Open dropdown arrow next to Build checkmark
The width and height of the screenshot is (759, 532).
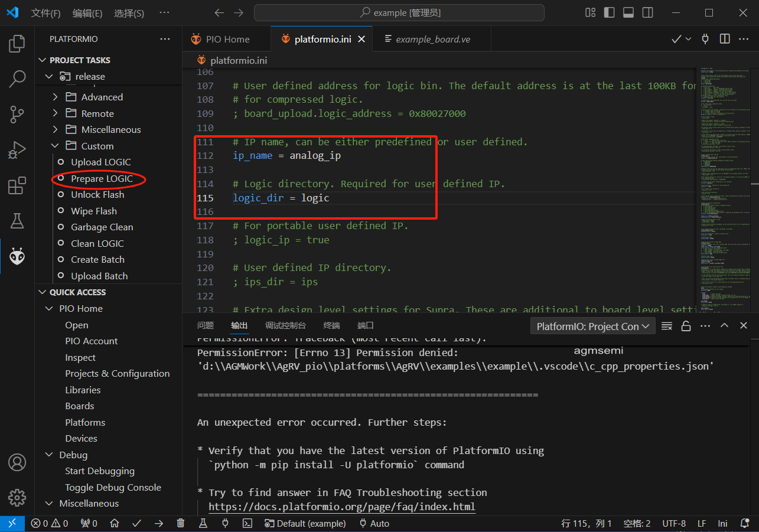click(689, 39)
